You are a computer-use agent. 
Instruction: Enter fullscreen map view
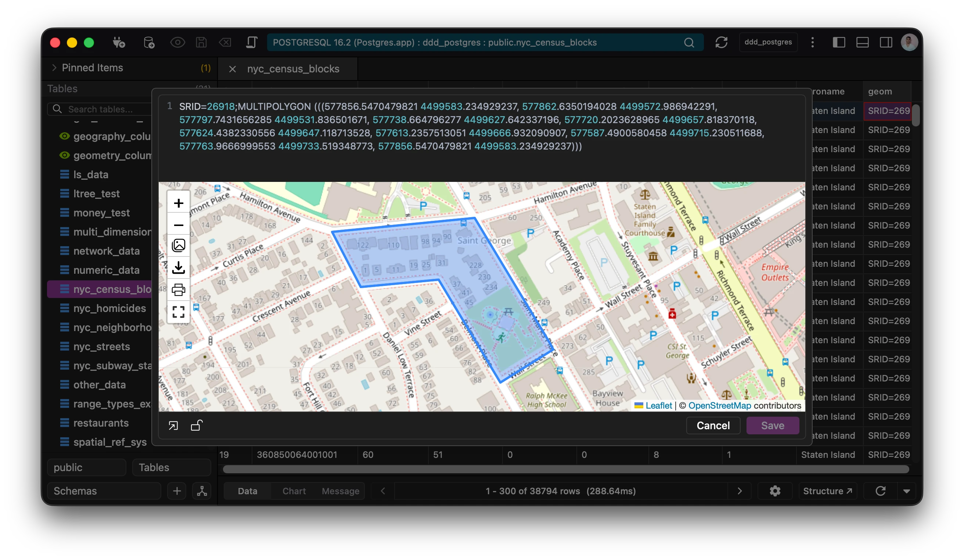[178, 312]
